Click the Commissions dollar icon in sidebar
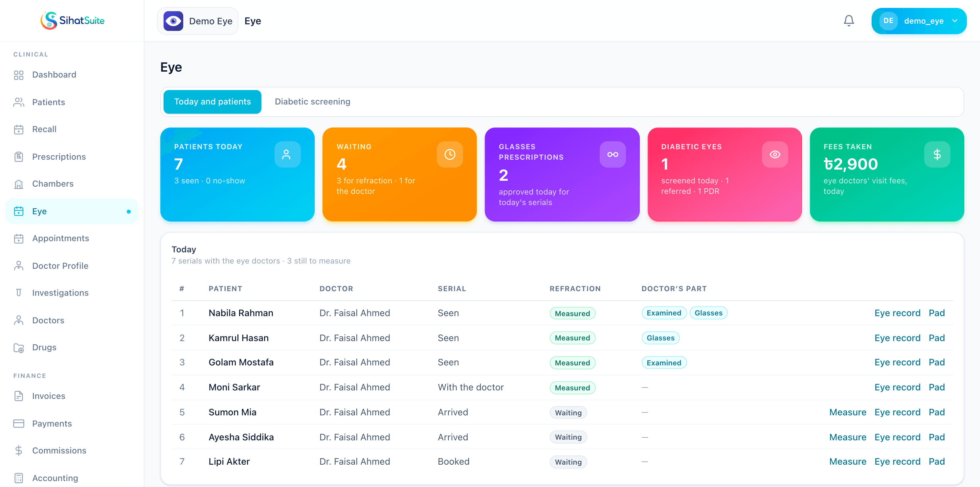The image size is (980, 487). 19,451
